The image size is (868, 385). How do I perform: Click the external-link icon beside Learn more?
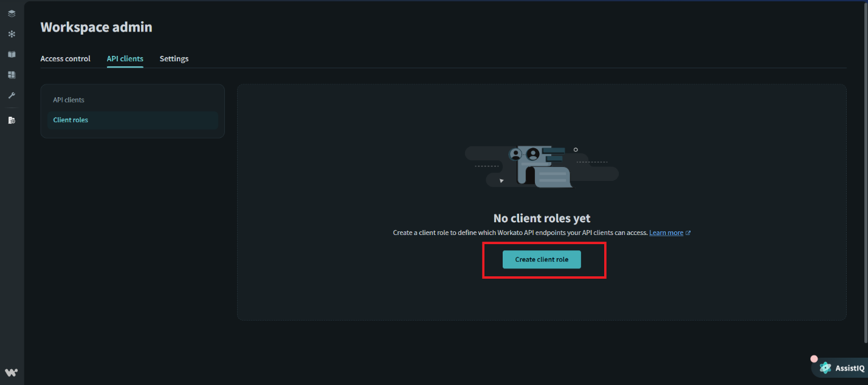click(x=687, y=232)
